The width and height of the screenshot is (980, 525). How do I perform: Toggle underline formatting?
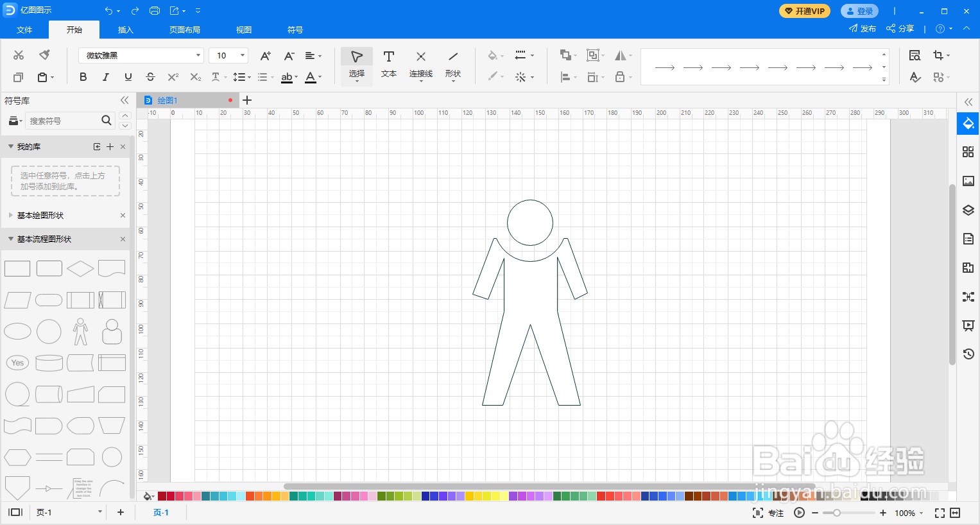pyautogui.click(x=128, y=77)
